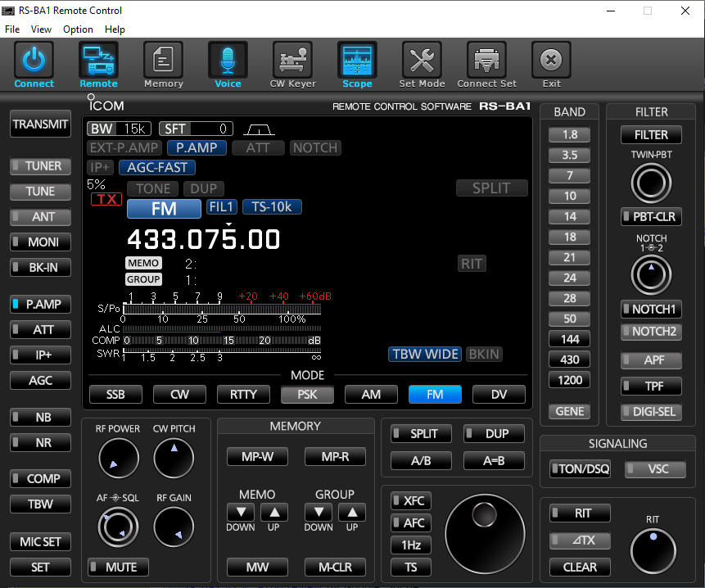The image size is (705, 588).
Task: Select the 1200 band
Action: 569,380
